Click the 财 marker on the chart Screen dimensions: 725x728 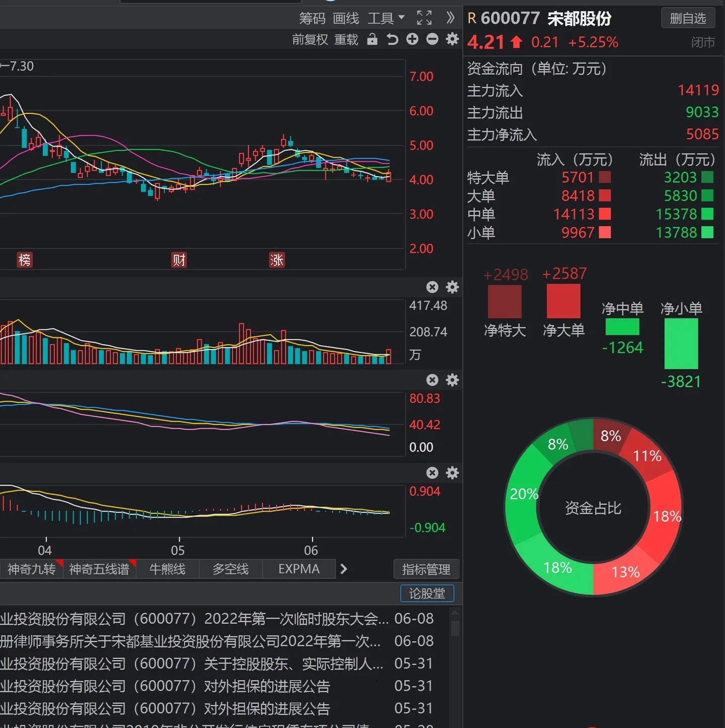[x=179, y=260]
